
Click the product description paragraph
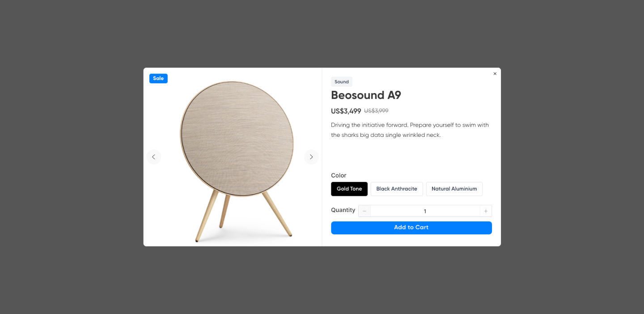[x=410, y=130]
